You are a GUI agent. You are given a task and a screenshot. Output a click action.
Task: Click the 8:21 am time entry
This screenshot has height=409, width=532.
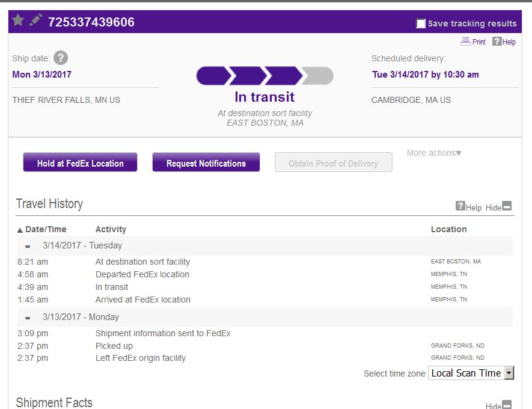[x=32, y=262]
